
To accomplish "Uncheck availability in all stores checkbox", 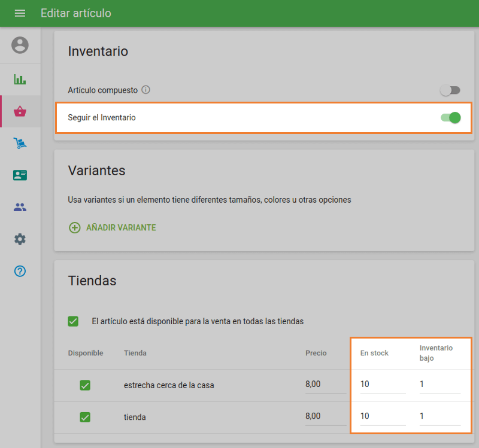I will click(x=73, y=321).
